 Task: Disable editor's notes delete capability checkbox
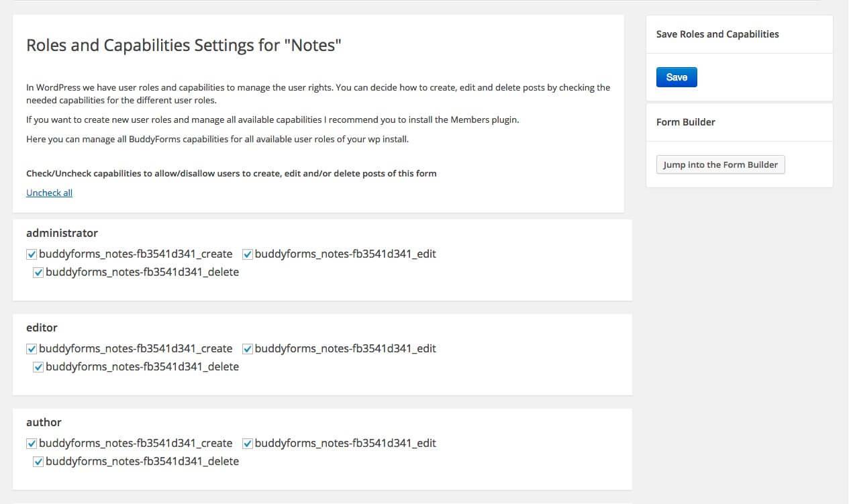pos(38,367)
